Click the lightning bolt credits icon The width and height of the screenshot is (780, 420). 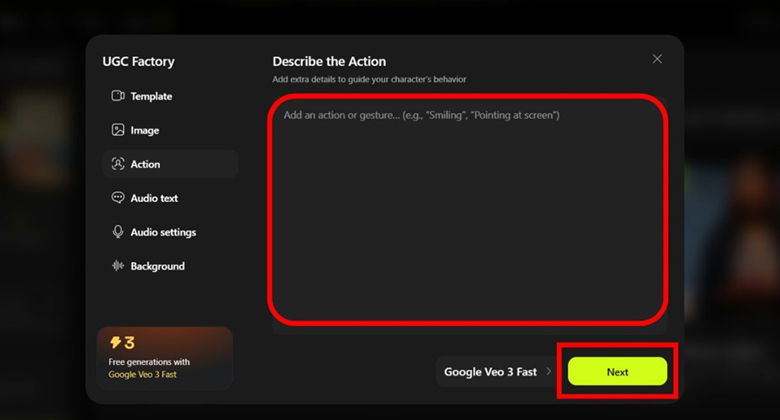tap(115, 342)
